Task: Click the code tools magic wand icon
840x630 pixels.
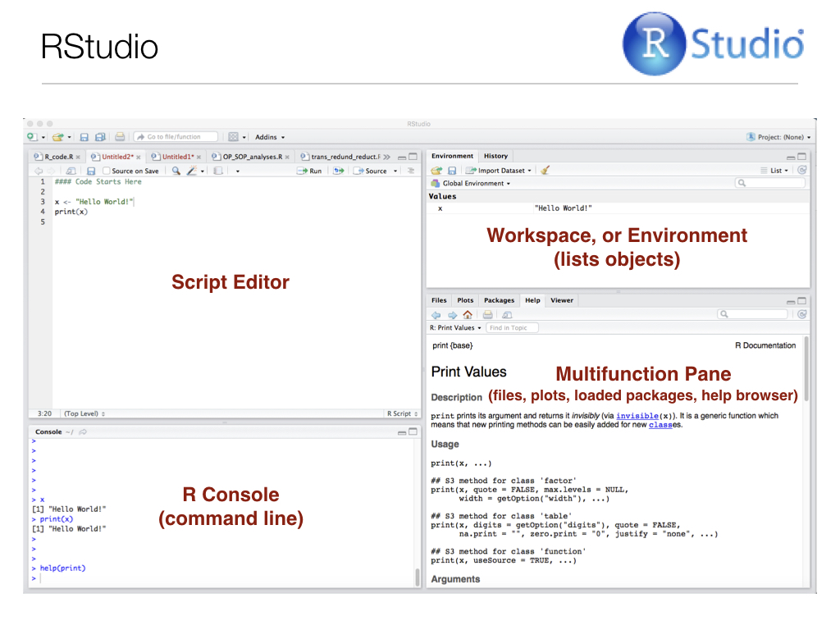Action: pos(191,171)
